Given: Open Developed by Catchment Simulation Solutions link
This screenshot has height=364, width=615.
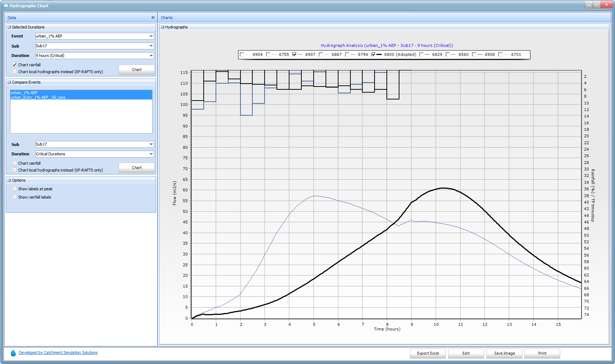Looking at the screenshot, I should [x=58, y=353].
